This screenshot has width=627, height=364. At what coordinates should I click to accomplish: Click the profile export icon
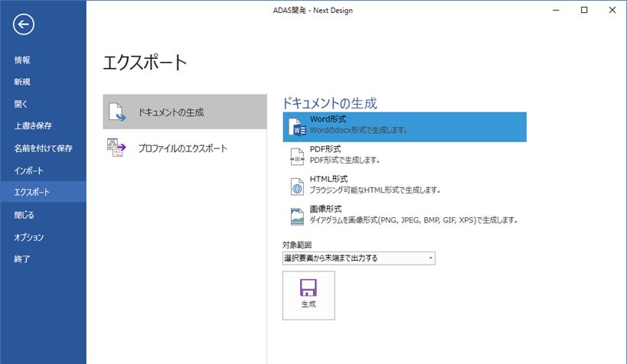pos(117,148)
